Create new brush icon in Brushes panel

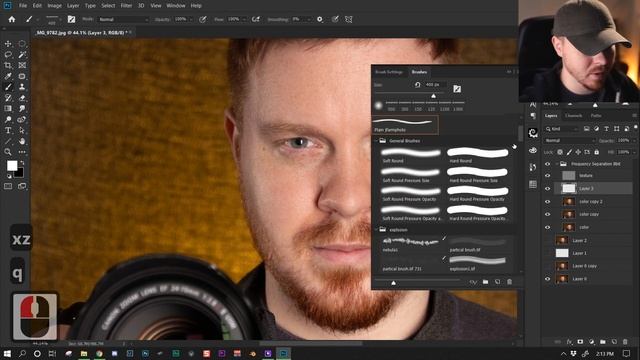click(498, 282)
